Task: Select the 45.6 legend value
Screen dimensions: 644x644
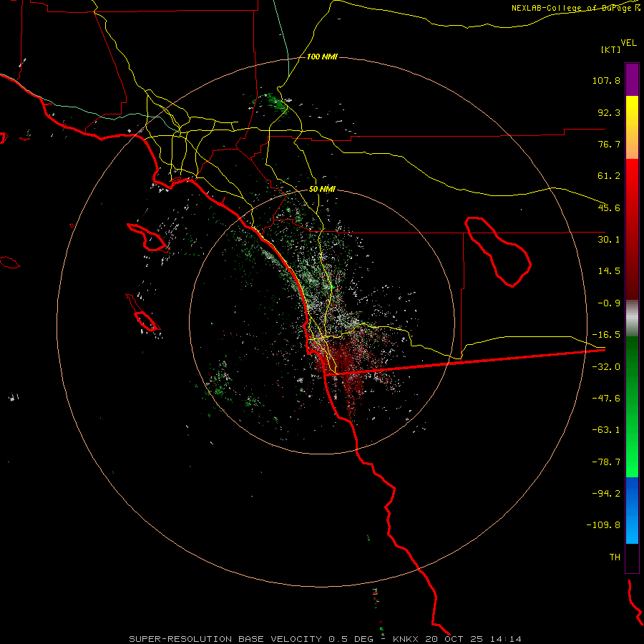Action: [x=609, y=208]
